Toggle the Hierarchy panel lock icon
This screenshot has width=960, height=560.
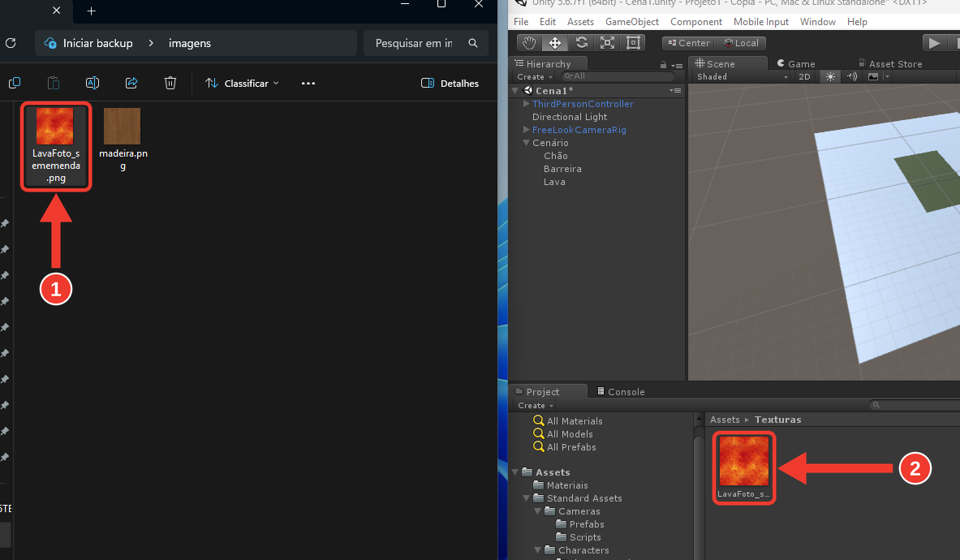(x=663, y=64)
